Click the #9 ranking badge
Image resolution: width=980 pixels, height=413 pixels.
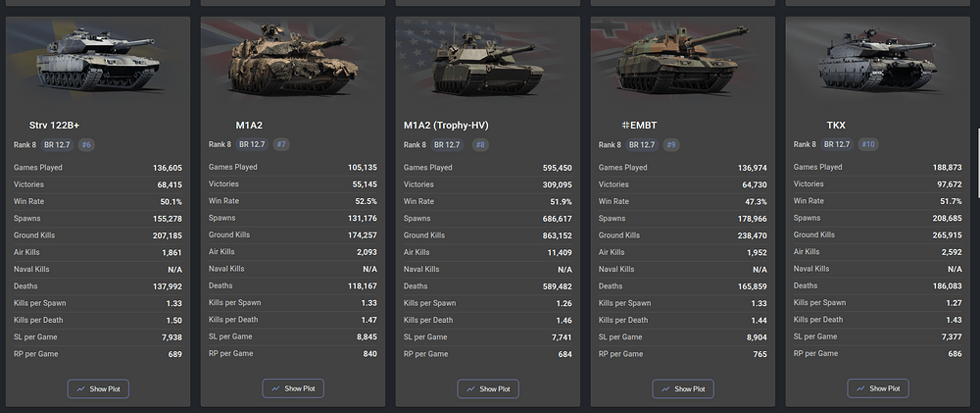[x=671, y=145]
